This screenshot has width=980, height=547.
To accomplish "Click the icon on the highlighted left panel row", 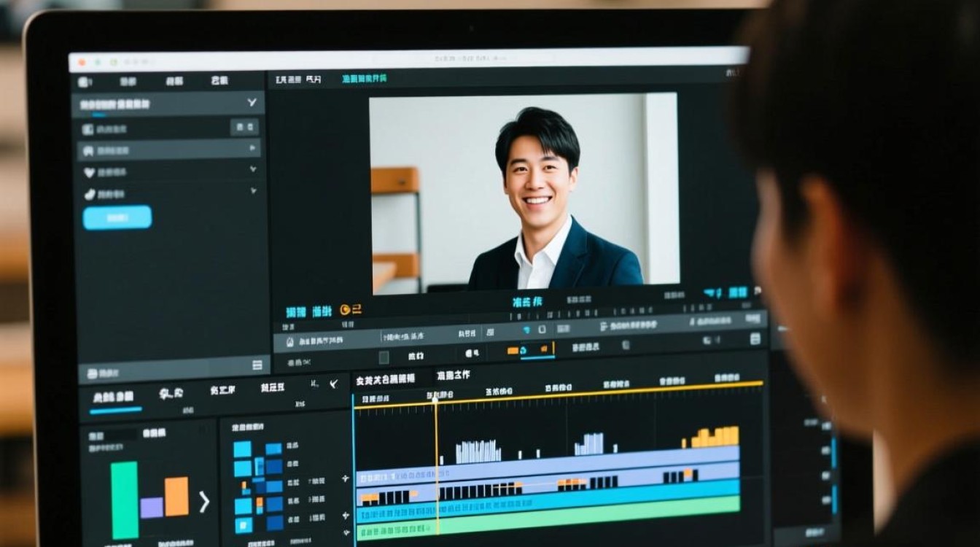I will [x=89, y=151].
